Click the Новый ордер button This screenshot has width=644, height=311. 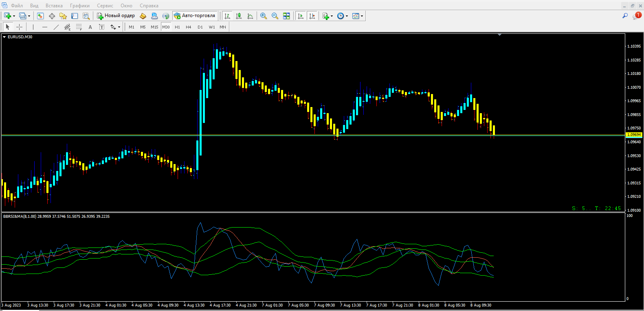click(x=116, y=16)
